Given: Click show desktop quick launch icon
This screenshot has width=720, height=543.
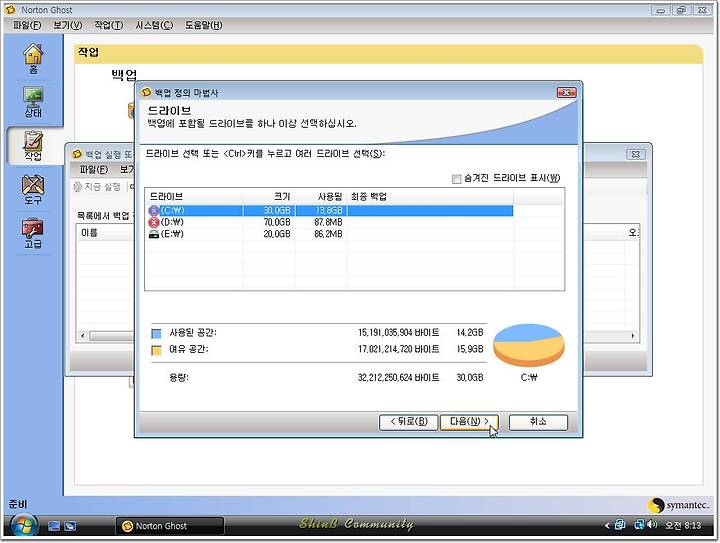Looking at the screenshot, I should point(54,526).
